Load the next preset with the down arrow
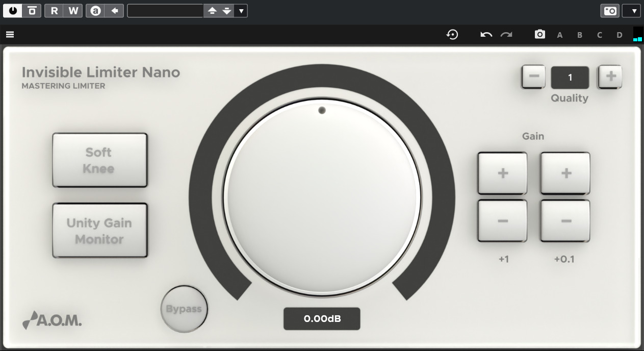 point(227,11)
